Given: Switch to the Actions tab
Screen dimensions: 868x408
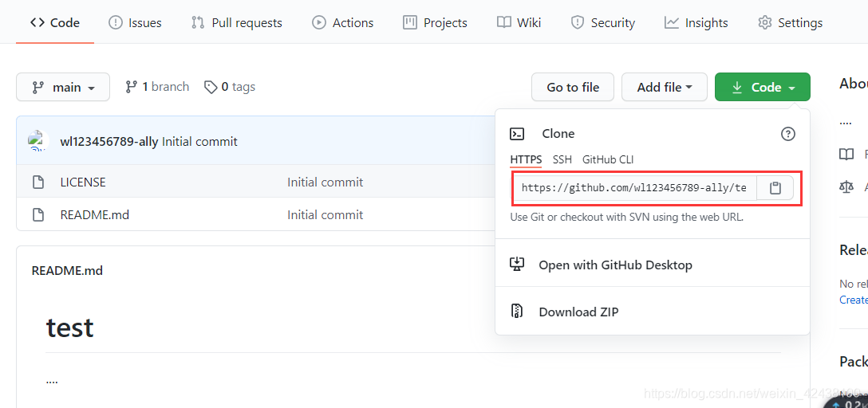Looking at the screenshot, I should click(x=343, y=22).
